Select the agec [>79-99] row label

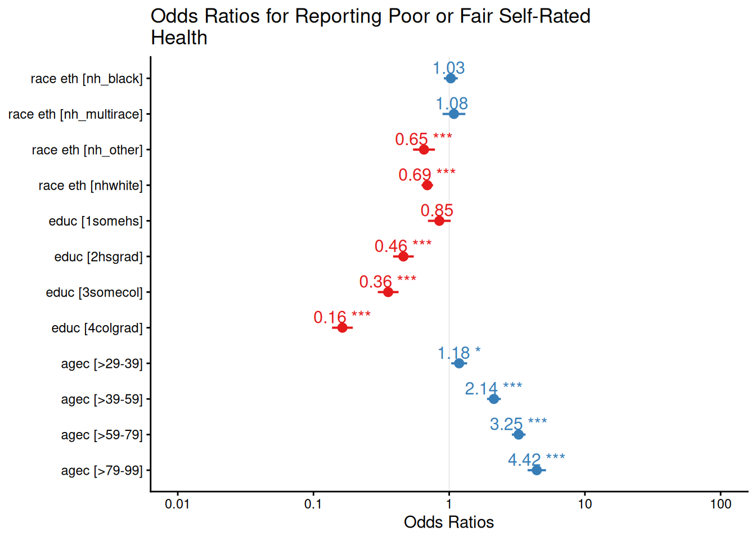pyautogui.click(x=101, y=470)
